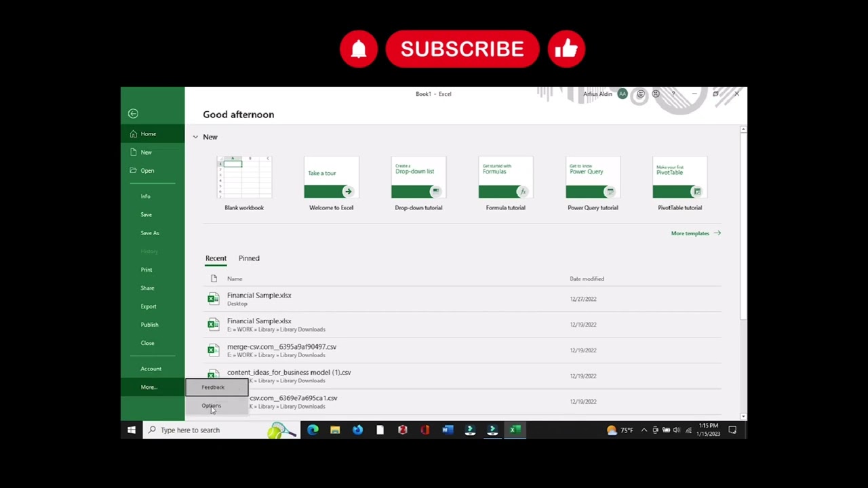This screenshot has width=868, height=488.
Task: Sort files by the Name column header
Action: click(235, 279)
